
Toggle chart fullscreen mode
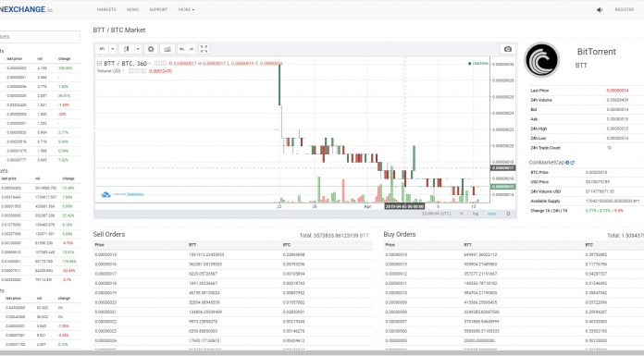(x=204, y=49)
